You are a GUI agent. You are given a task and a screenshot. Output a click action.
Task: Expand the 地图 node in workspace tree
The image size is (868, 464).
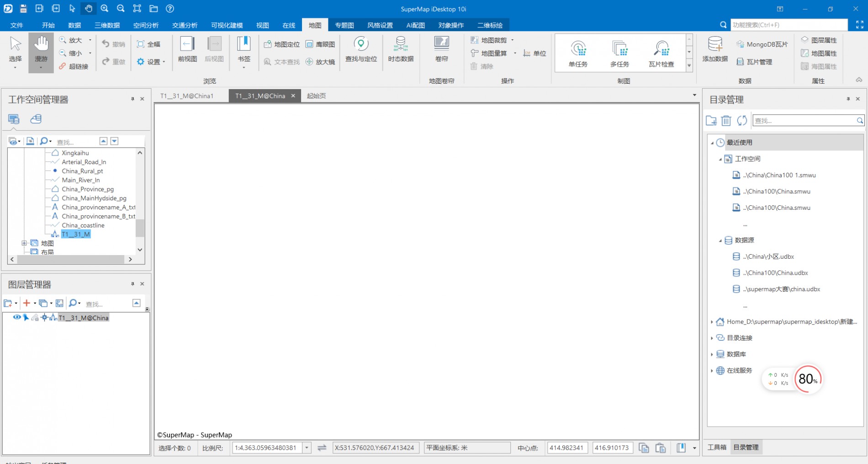pos(24,243)
